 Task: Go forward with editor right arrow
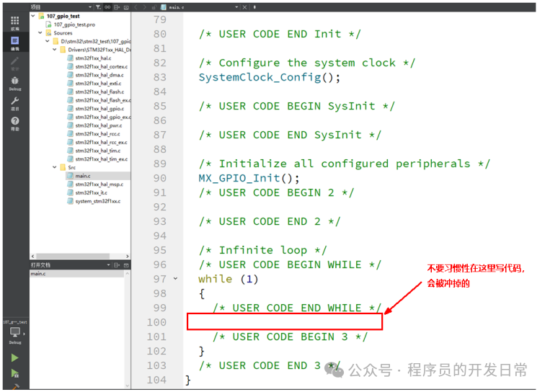point(145,7)
